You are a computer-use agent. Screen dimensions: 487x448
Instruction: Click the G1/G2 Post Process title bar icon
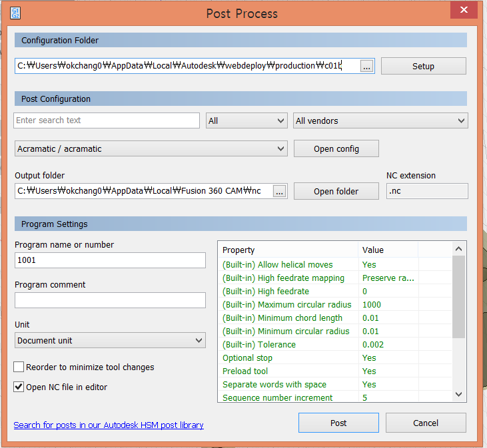click(15, 13)
